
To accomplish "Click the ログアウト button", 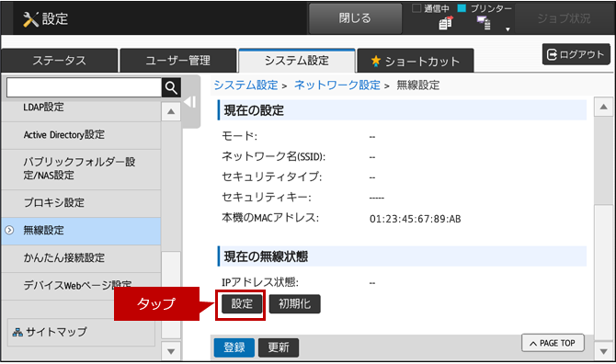I will pyautogui.click(x=576, y=54).
